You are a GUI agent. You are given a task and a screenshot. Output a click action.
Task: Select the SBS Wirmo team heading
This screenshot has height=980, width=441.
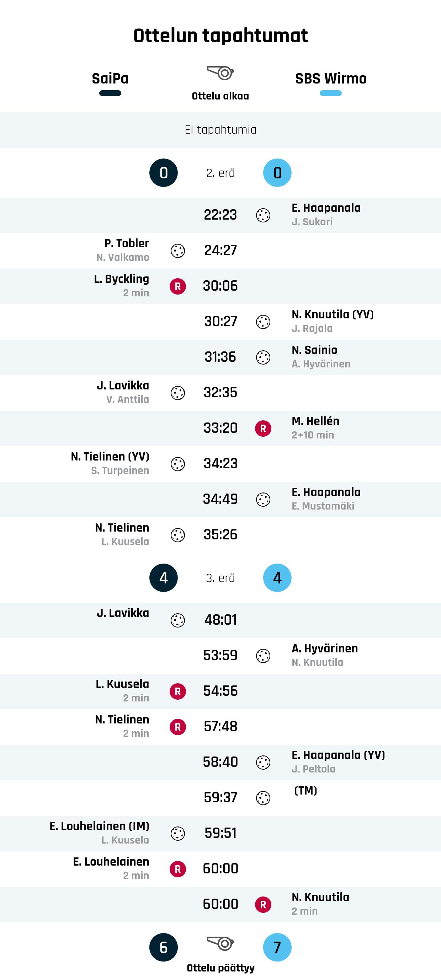click(x=330, y=79)
